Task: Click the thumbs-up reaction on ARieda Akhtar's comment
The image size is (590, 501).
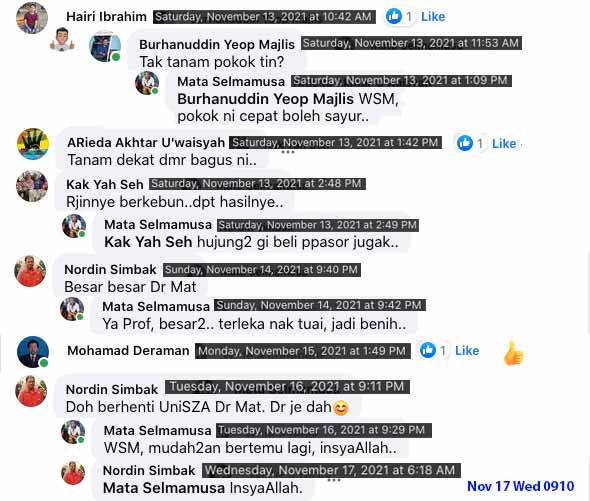Action: click(x=465, y=143)
